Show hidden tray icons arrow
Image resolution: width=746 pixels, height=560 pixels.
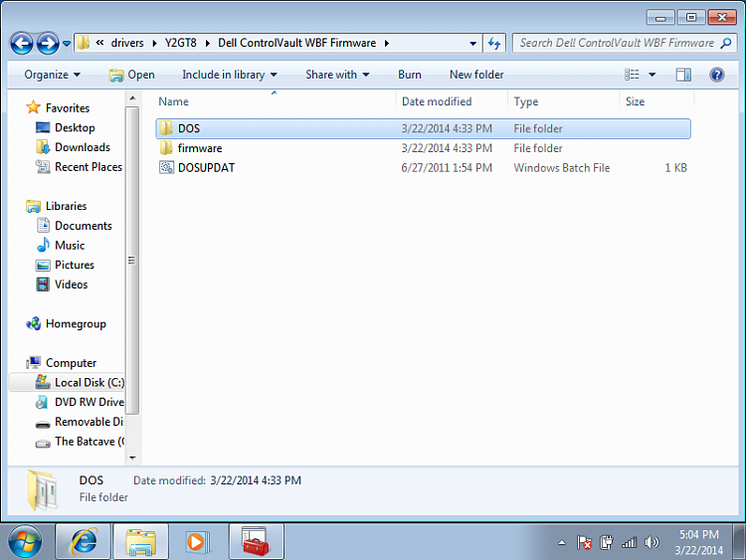[x=562, y=542]
